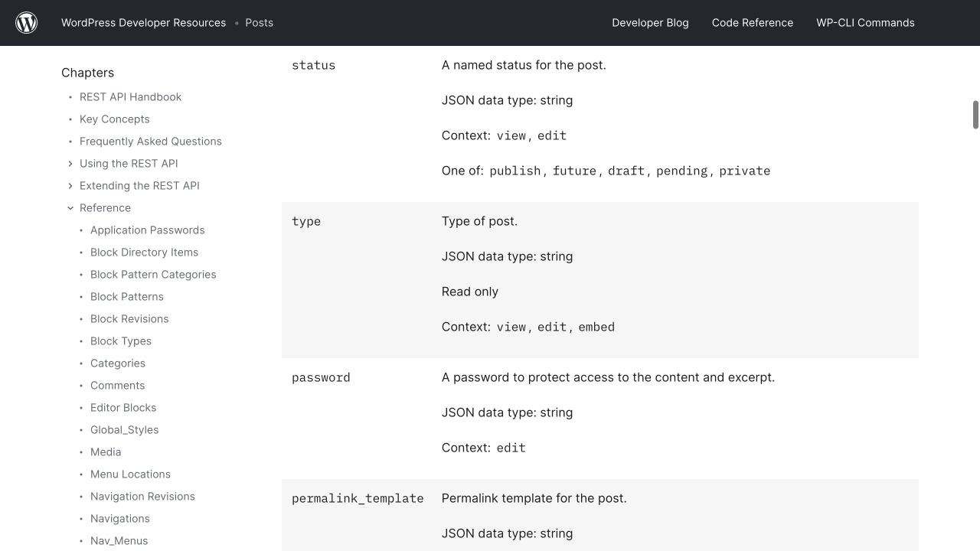Click the type parameter name
The image size is (980, 551).
(306, 222)
